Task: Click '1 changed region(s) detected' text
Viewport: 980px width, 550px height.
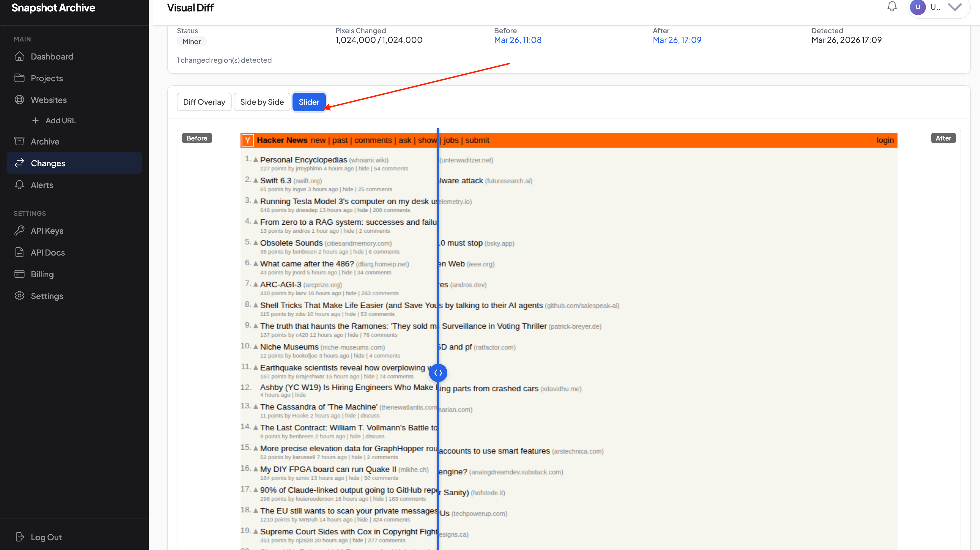Action: click(224, 60)
